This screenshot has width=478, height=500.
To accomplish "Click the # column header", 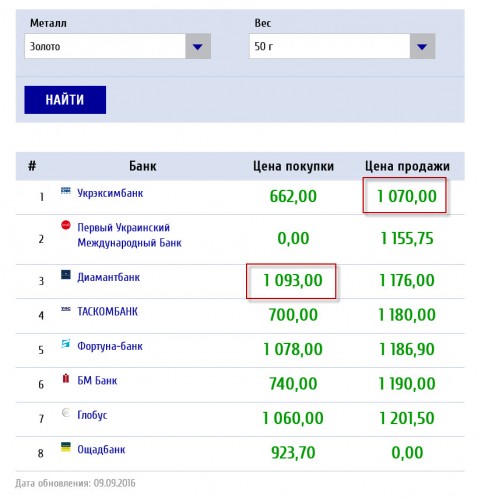I will (x=32, y=166).
